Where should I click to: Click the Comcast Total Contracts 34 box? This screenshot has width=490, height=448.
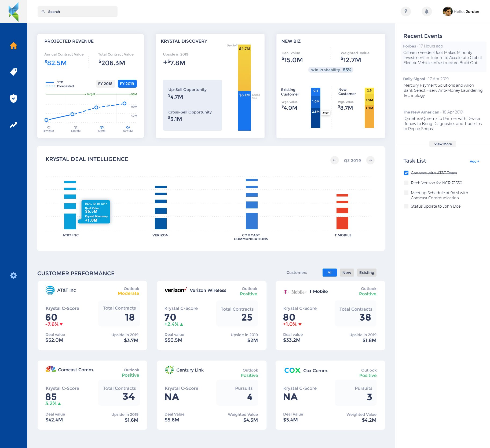pyautogui.click(x=119, y=392)
